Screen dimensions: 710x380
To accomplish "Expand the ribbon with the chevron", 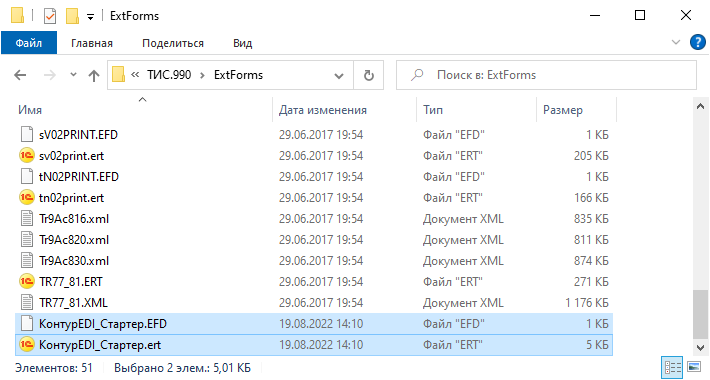I will click(676, 43).
